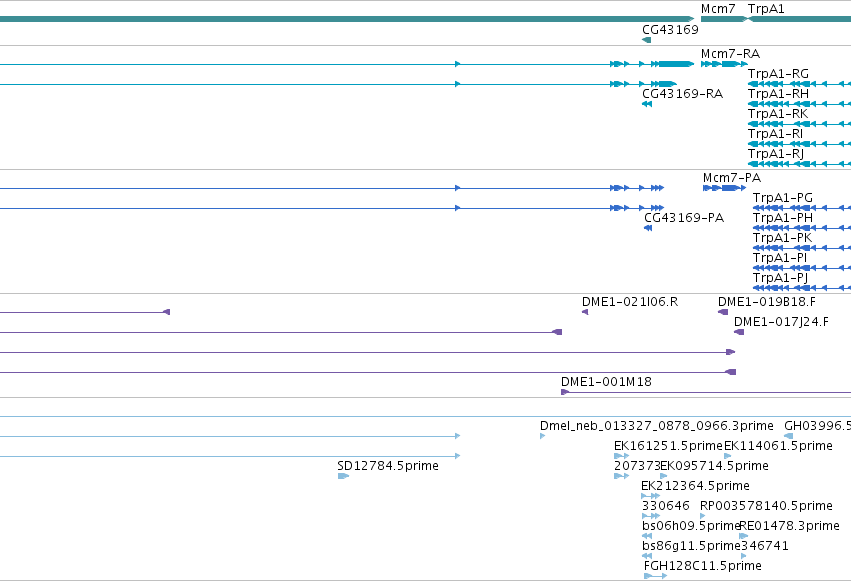
Task: Select the arrow glyph under FGH128C11.5prime
Action: click(656, 576)
